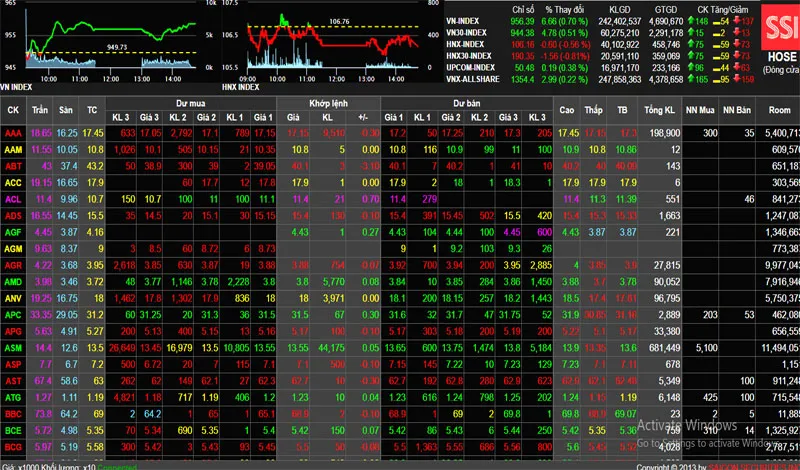This screenshot has height=470, width=800.
Task: Select stock ticker AMD
Action: [13, 282]
